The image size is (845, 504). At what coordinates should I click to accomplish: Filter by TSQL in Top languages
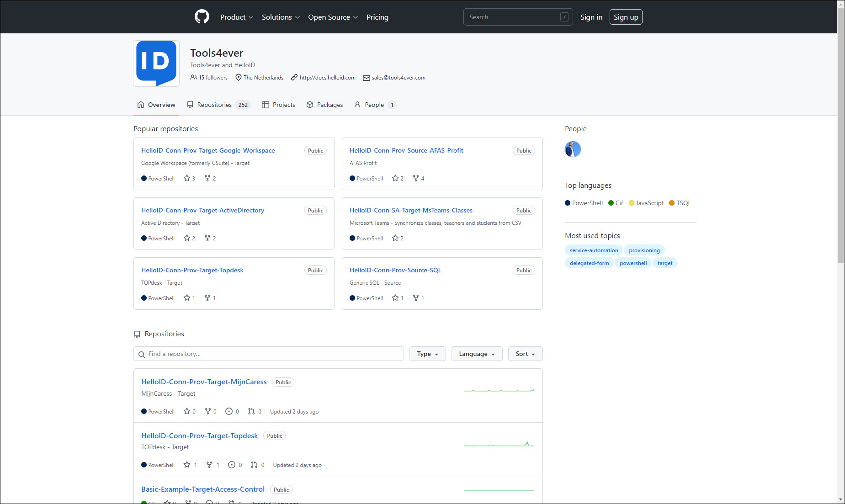680,203
